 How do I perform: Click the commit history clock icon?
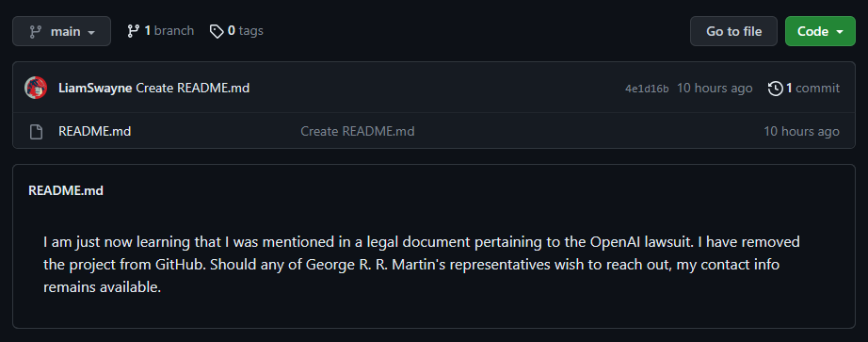(776, 89)
